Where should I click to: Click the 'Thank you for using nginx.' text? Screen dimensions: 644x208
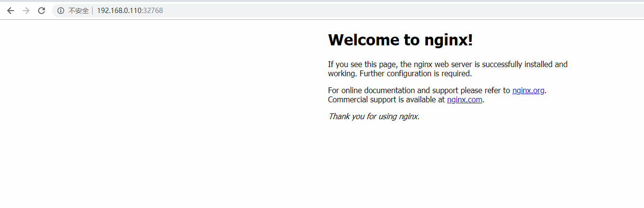click(374, 116)
